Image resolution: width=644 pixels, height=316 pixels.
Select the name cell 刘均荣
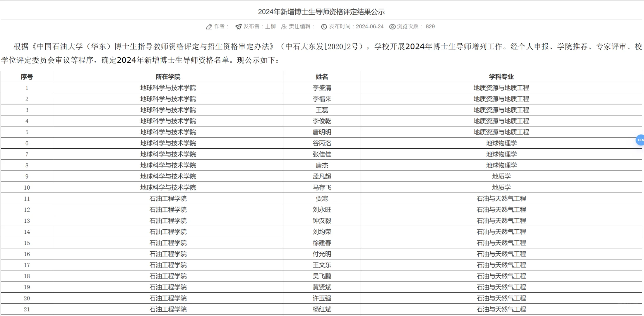point(322,232)
